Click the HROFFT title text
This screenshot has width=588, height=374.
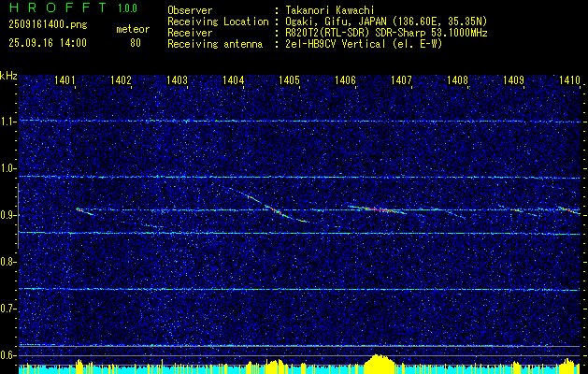pos(59,7)
